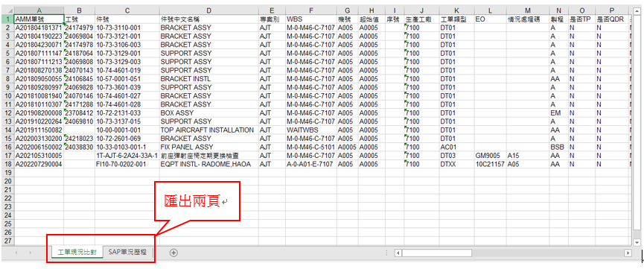Select the 工單類型 header cell
644x269 pixels.
(456, 19)
